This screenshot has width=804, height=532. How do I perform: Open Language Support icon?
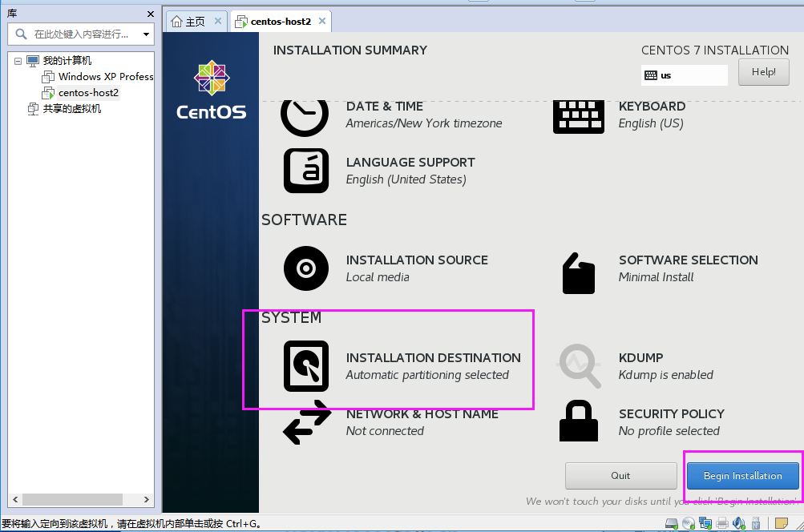(306, 171)
